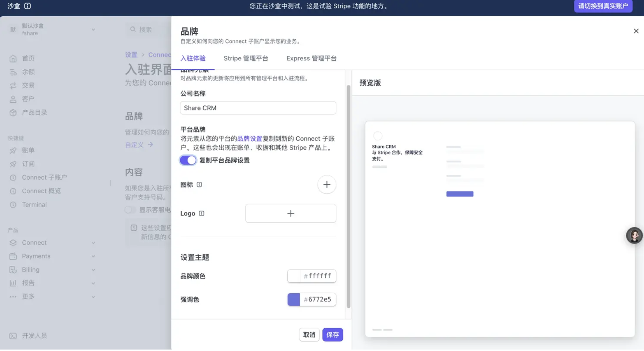This screenshot has width=644, height=351.
Task: Click 请切换到真实账户 button
Action: [x=603, y=6]
